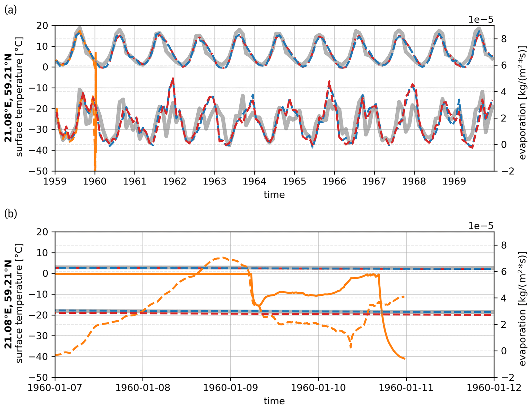The height and width of the screenshot is (409, 532).
Task: Click the 1960-01-12 tick label
Action: pyautogui.click(x=494, y=388)
